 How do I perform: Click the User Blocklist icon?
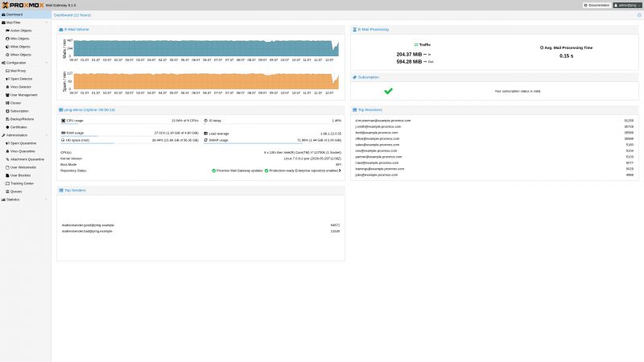(7, 175)
